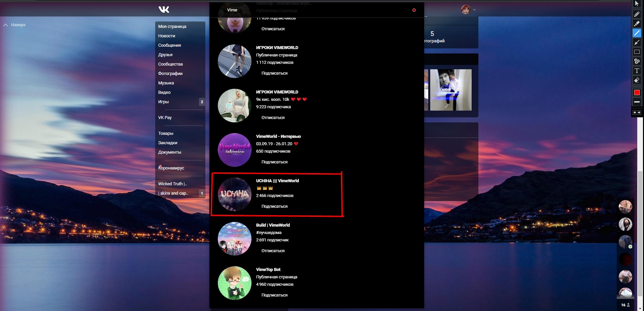Select the rectangle shape tool
Image resolution: width=644 pixels, height=311 pixels.
click(x=637, y=52)
